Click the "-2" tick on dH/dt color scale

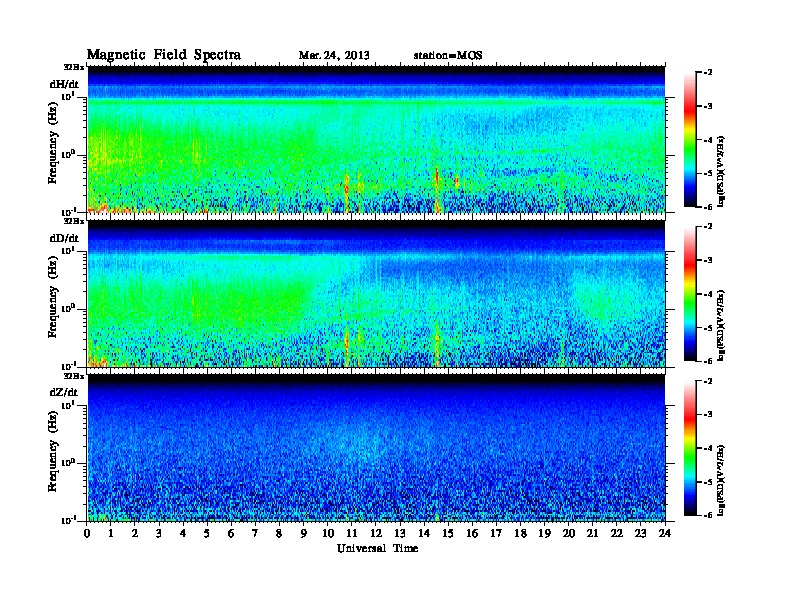(x=708, y=73)
